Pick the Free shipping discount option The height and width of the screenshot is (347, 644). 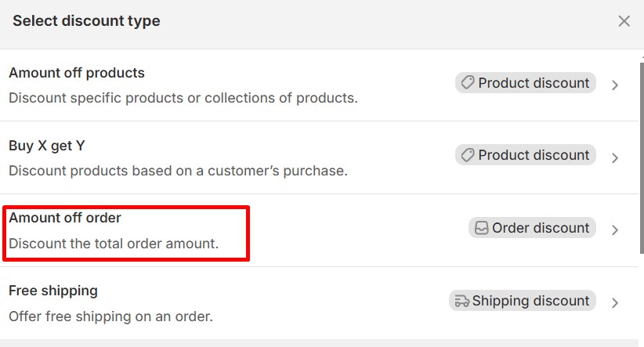click(53, 291)
